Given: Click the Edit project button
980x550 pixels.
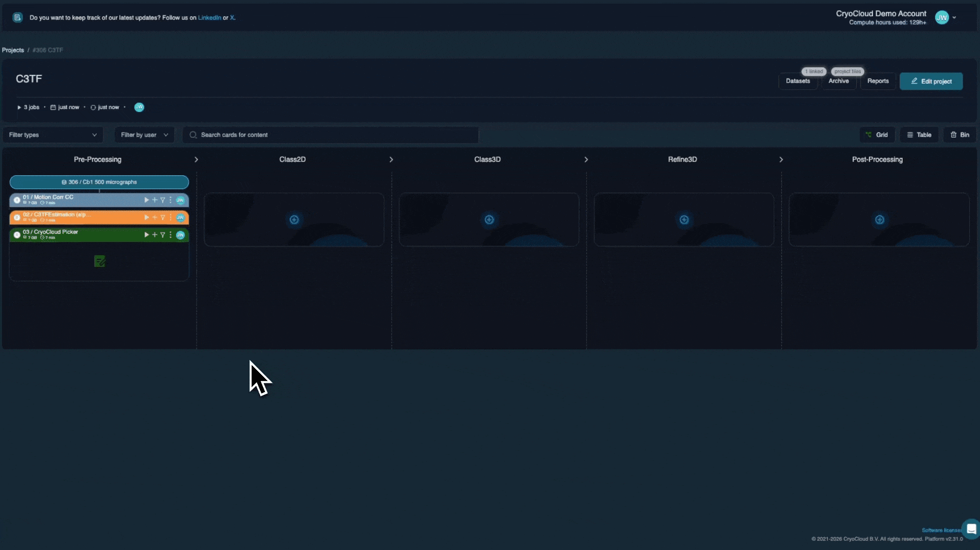Looking at the screenshot, I should pos(931,81).
